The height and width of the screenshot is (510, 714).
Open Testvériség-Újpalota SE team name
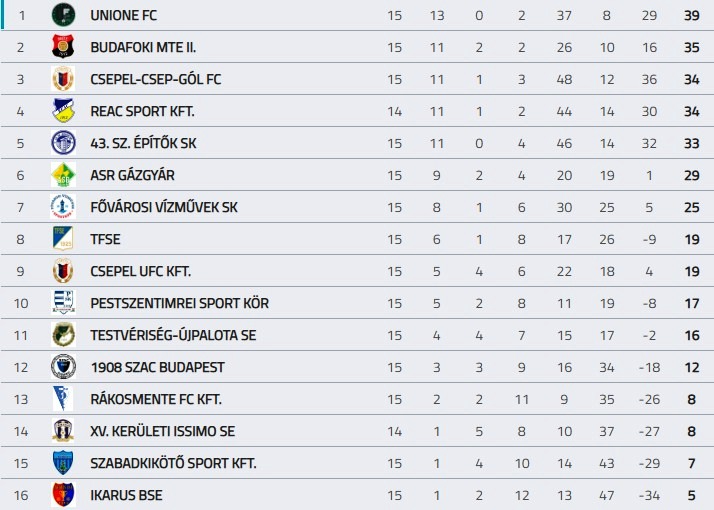point(172,335)
